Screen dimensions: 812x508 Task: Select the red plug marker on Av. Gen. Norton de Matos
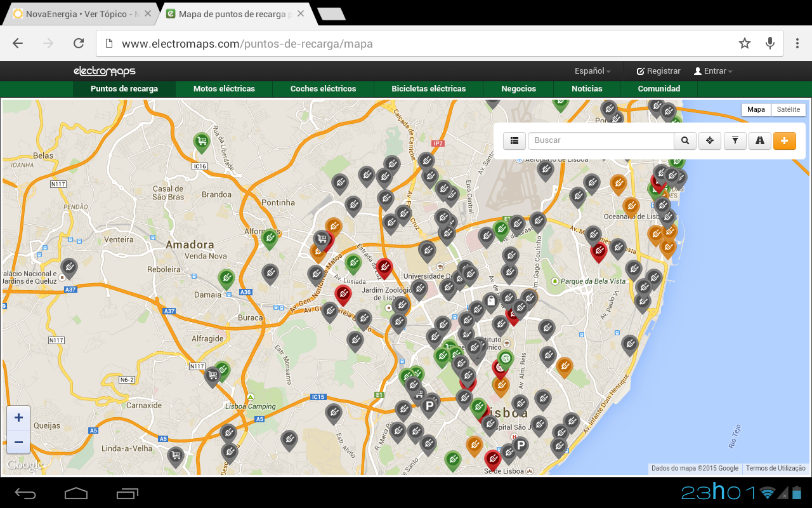pos(343,295)
